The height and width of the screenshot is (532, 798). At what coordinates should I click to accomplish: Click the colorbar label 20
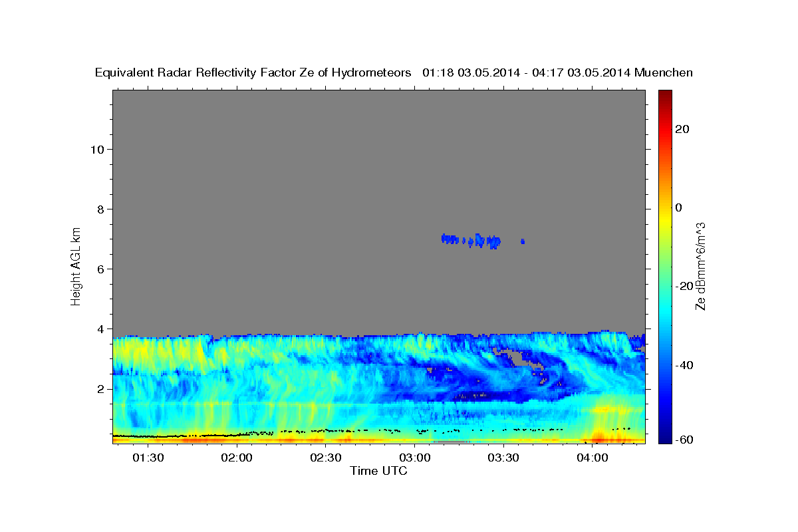coord(684,129)
